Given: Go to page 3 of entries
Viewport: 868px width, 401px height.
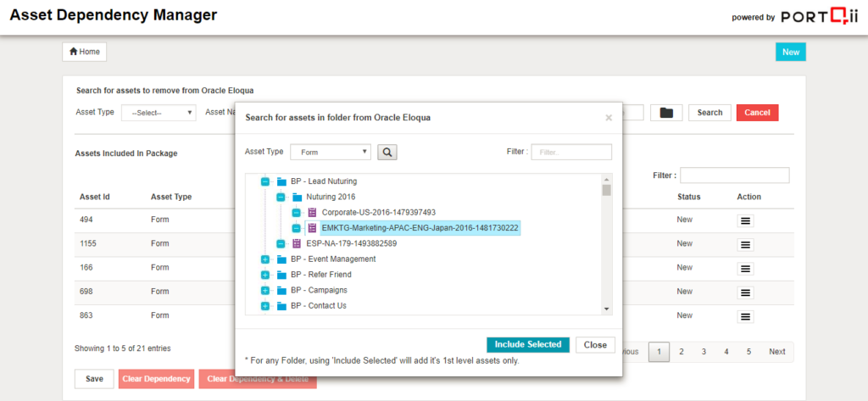Looking at the screenshot, I should [x=703, y=352].
